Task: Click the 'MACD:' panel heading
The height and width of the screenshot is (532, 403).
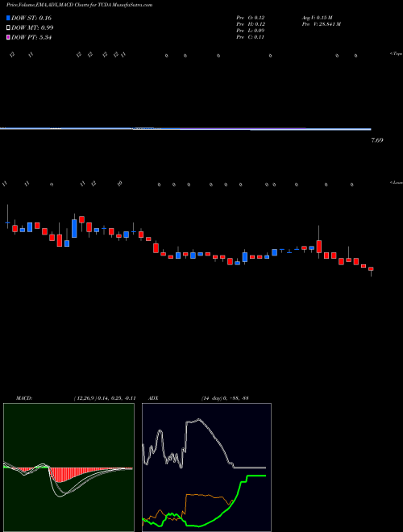Action: [x=23, y=397]
